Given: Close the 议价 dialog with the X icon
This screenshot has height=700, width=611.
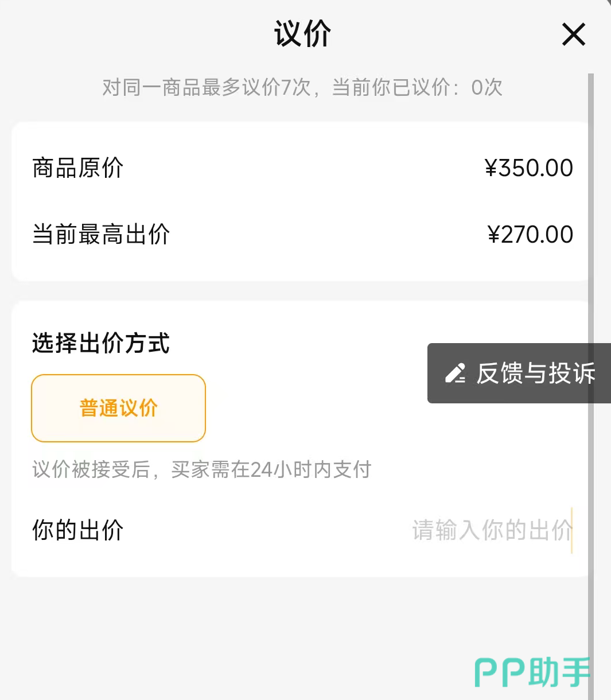Looking at the screenshot, I should point(573,34).
